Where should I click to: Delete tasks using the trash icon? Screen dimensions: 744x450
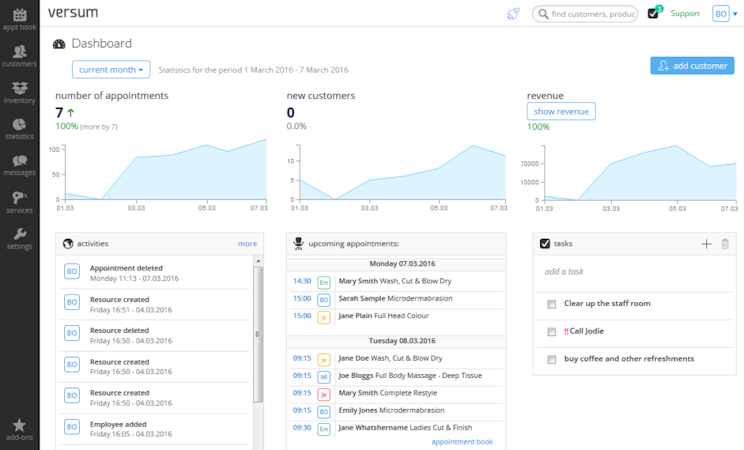pyautogui.click(x=725, y=244)
